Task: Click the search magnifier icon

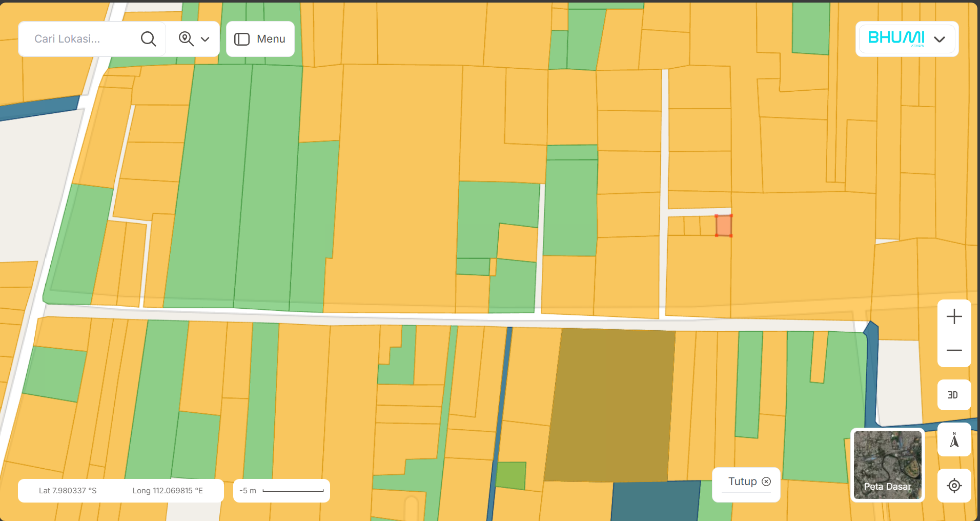Action: pos(148,39)
